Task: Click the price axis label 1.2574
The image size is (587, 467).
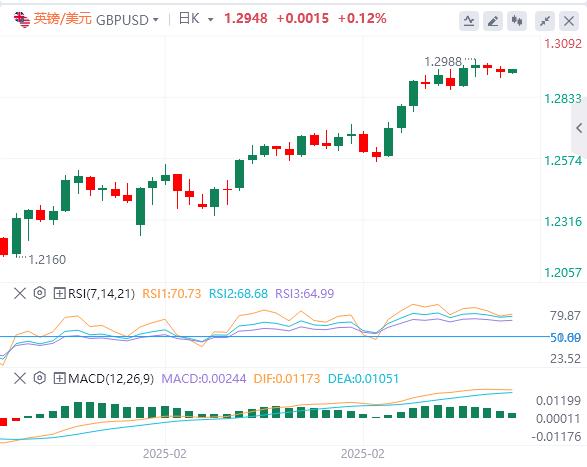Action: pyautogui.click(x=563, y=161)
